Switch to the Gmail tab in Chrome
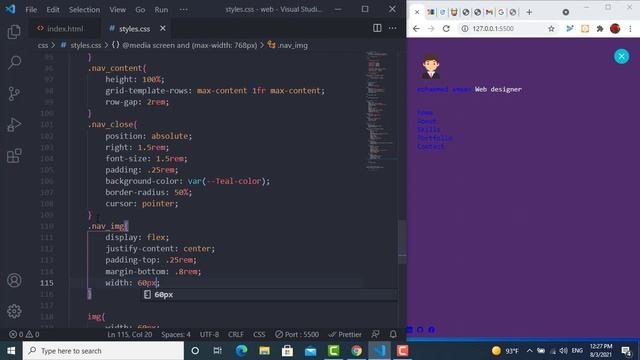 tap(489, 12)
